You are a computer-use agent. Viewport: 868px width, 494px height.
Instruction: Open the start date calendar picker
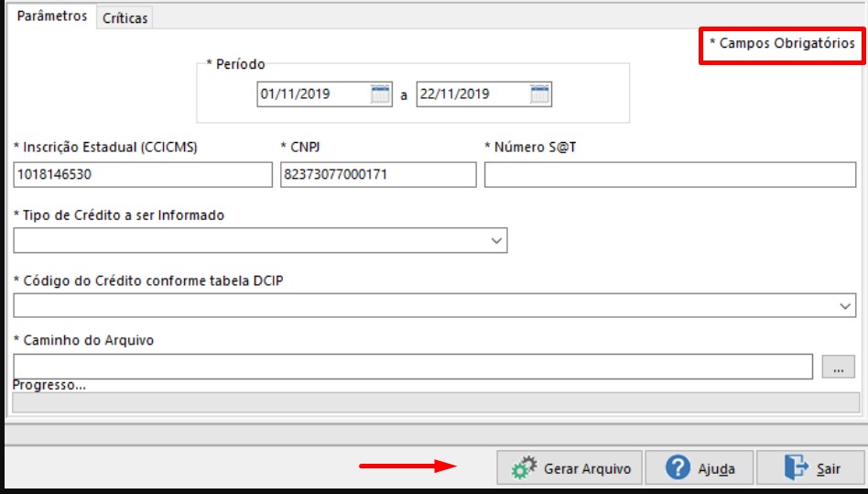click(x=380, y=94)
